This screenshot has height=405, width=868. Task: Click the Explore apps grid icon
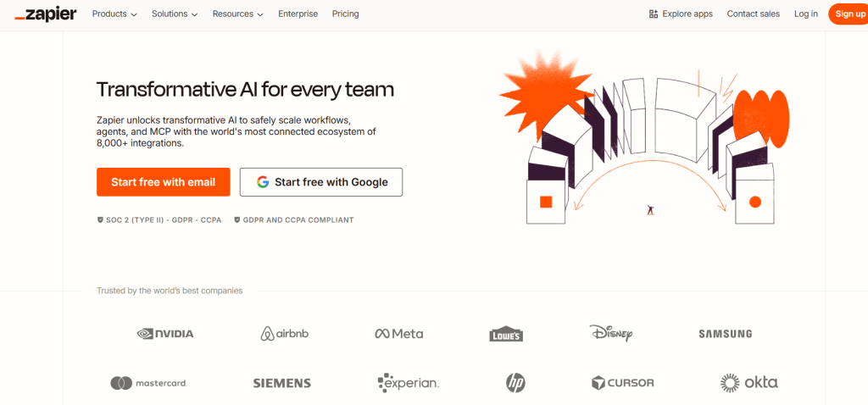pyautogui.click(x=654, y=14)
